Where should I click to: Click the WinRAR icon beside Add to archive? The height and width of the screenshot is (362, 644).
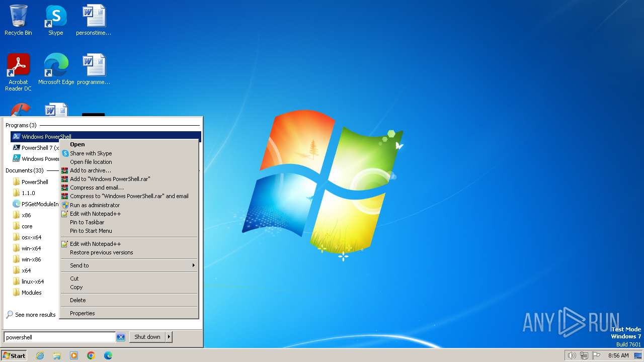pos(65,170)
